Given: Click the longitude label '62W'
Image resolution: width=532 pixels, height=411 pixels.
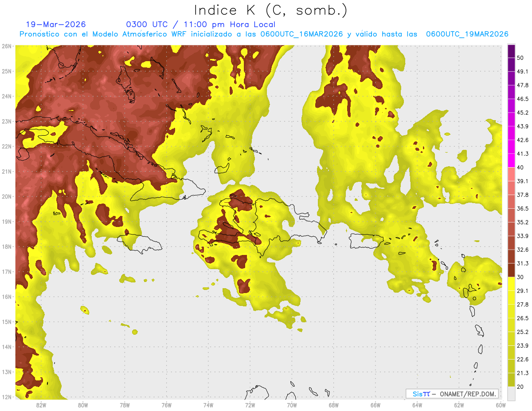Looking at the screenshot, I should (x=459, y=405).
